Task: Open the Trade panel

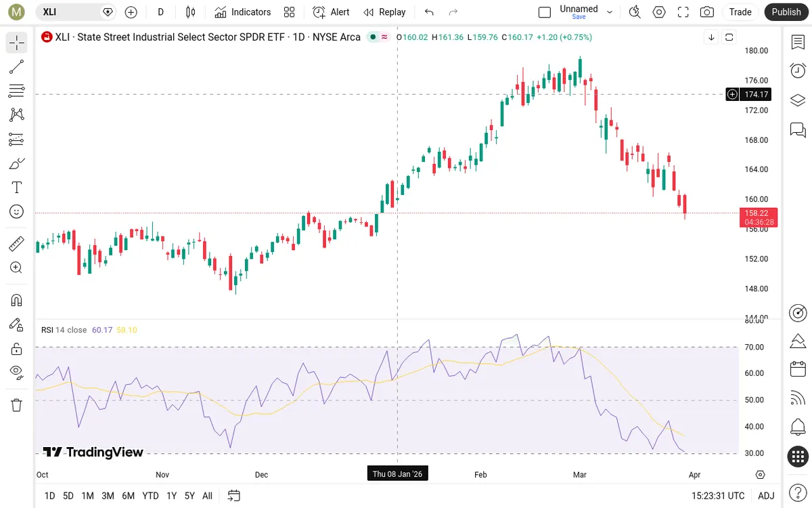Action: coord(740,12)
